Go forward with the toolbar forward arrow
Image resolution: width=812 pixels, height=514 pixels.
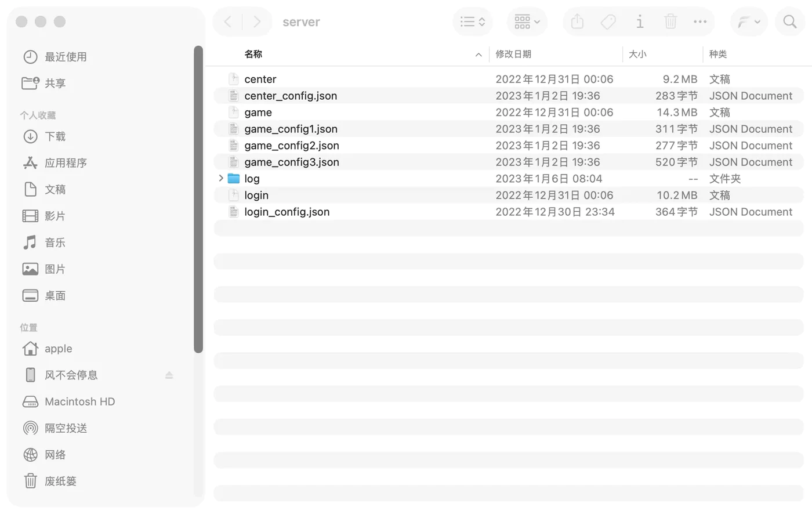coord(257,22)
